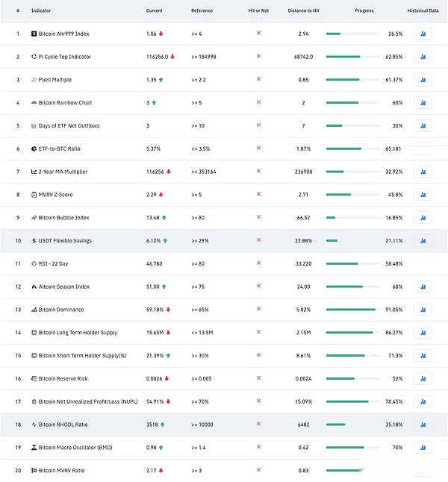Open historical data chart for Bitcoin Reserve Risk
The height and width of the screenshot is (482, 448).
423,378
